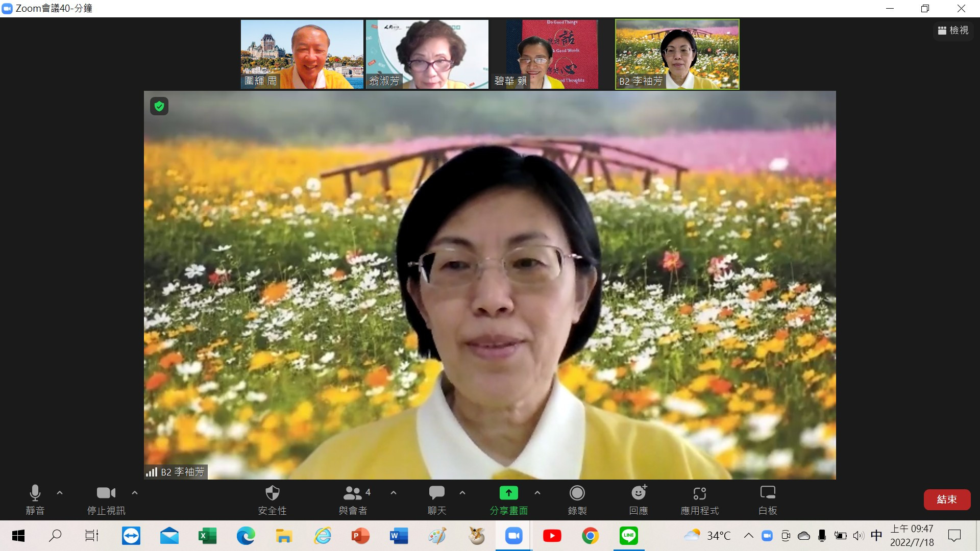Open the Participants panel icon
The height and width of the screenshot is (551, 980).
[353, 493]
